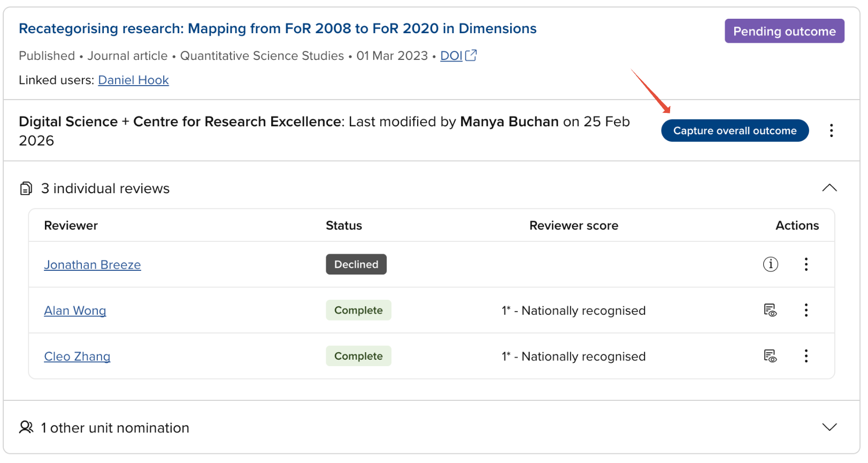The height and width of the screenshot is (463, 868).
Task: Open more actions menu for Alan Wong
Action: pos(806,310)
